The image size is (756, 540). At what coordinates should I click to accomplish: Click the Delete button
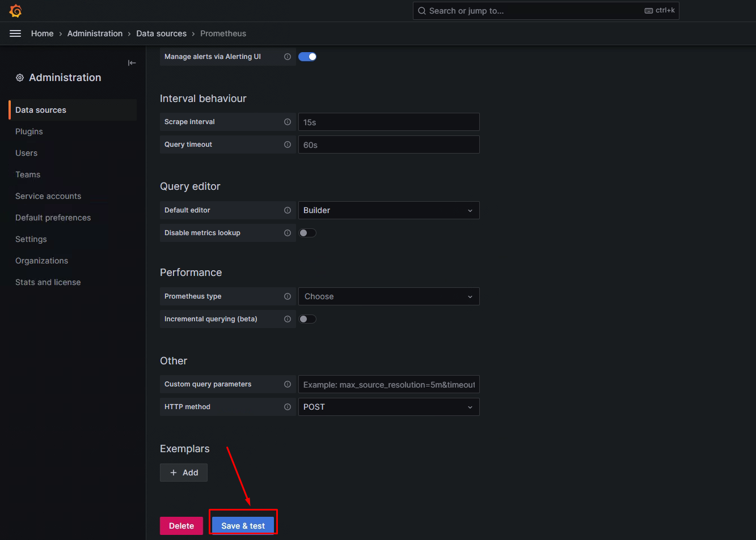181,526
